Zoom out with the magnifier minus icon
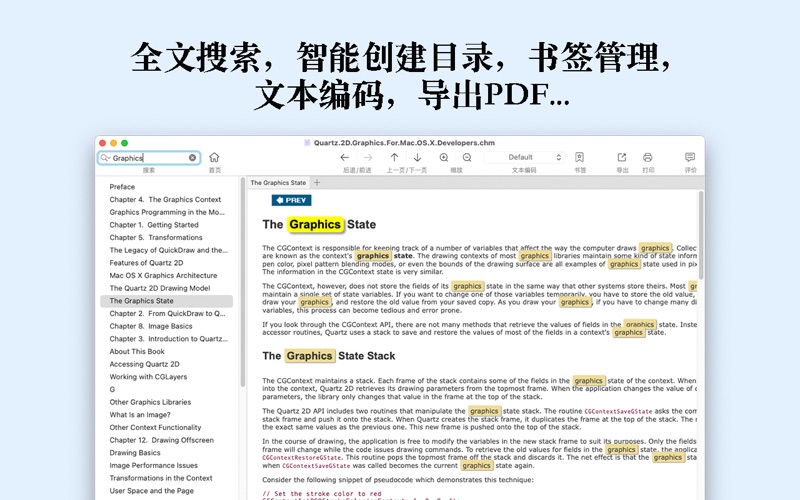This screenshot has height=500, width=800. [x=467, y=158]
